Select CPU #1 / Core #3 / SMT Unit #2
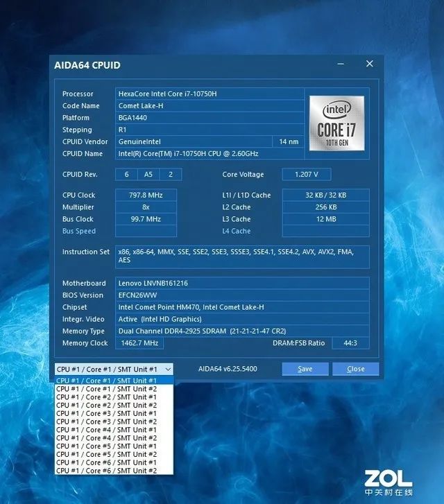 [114, 422]
